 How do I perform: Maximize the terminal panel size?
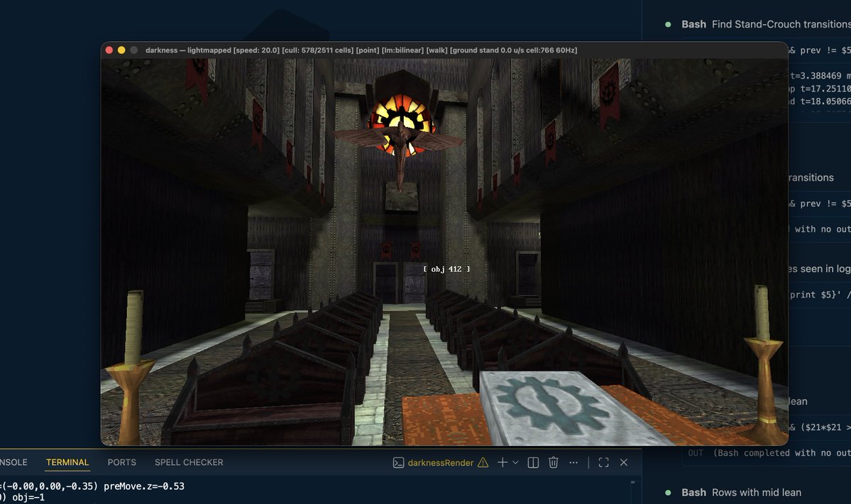coord(603,463)
